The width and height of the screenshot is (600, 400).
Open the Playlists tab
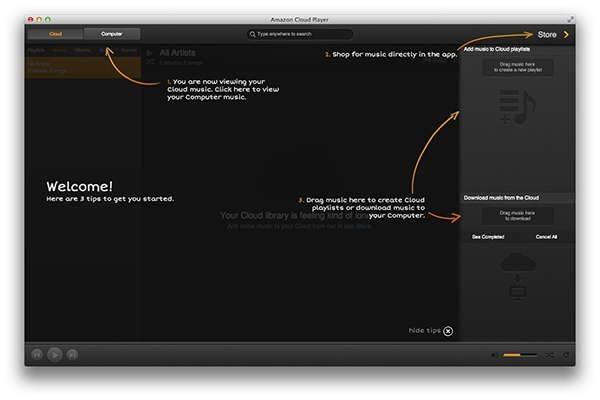tap(36, 50)
